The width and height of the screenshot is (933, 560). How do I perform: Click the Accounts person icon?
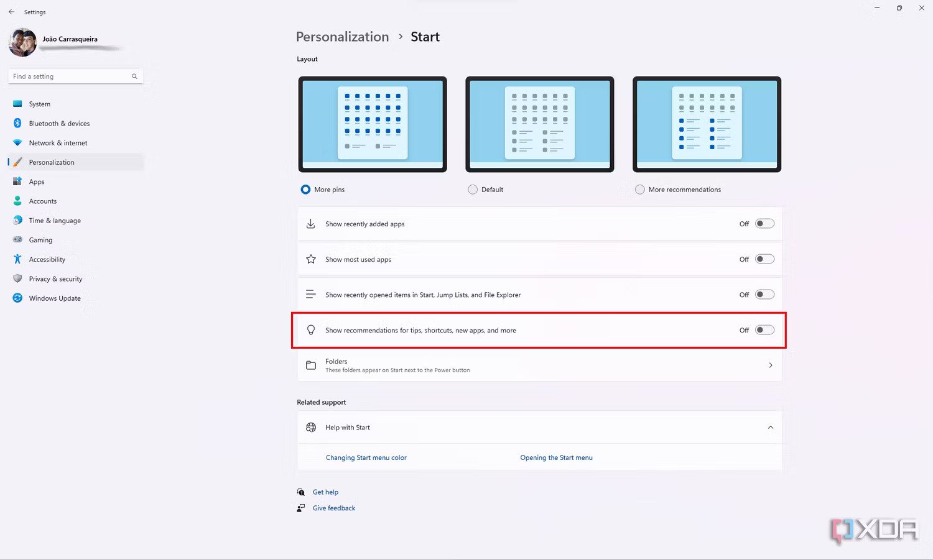(17, 201)
